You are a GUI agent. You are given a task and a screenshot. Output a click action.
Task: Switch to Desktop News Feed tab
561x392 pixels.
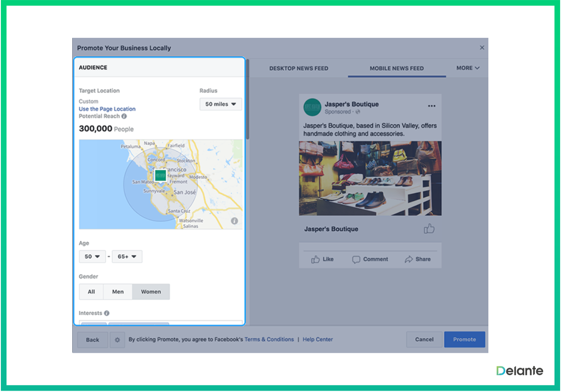299,68
